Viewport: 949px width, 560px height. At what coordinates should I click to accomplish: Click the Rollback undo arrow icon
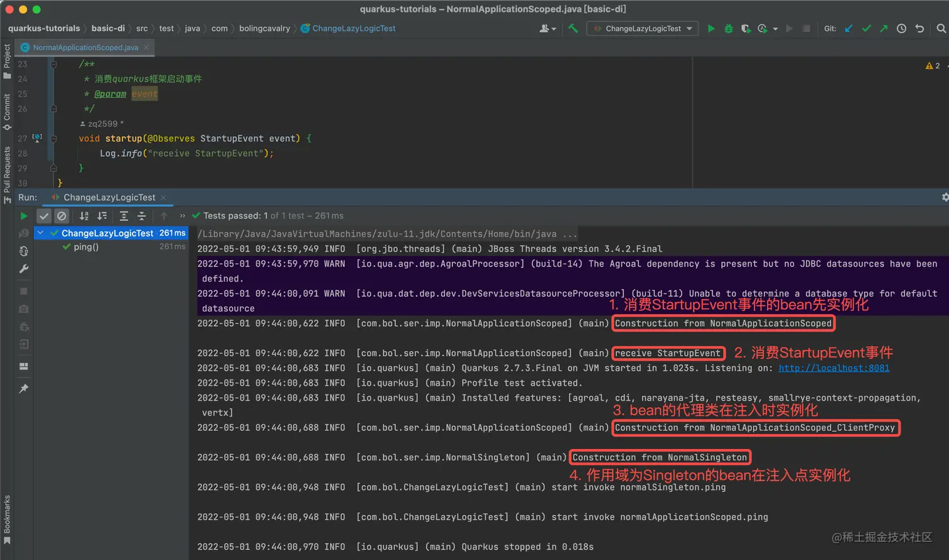[920, 28]
